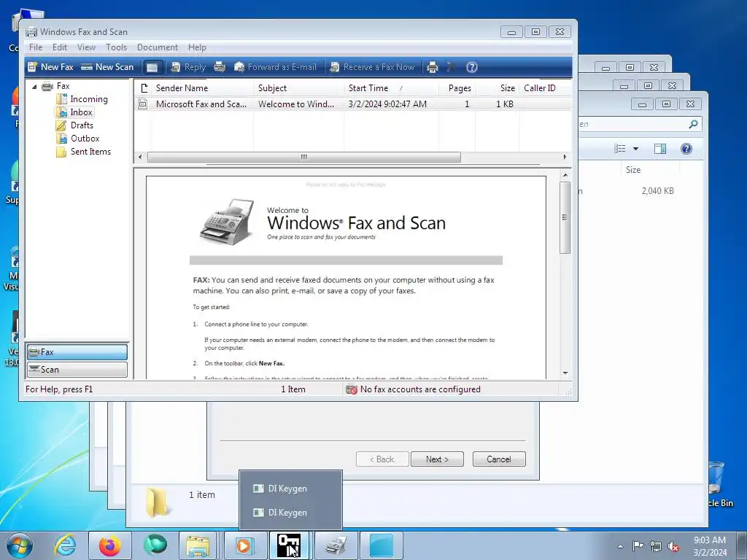Open Windows Media Player from the taskbar

click(244, 545)
